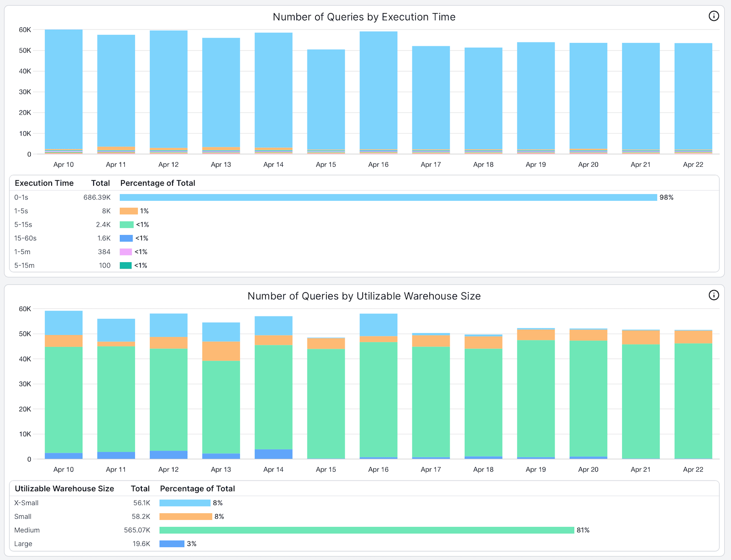This screenshot has height=560, width=731.
Task: Select the Apr 15 bar in Execution Time chart
Action: (326, 101)
